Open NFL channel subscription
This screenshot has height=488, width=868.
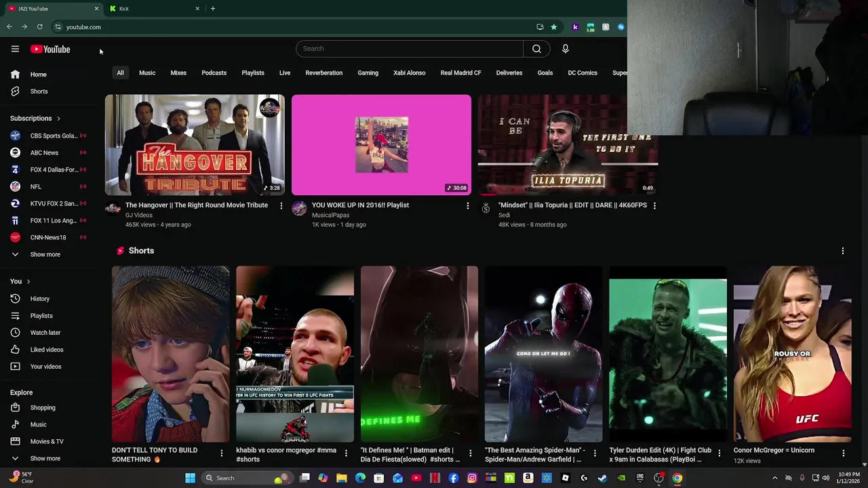click(47, 186)
